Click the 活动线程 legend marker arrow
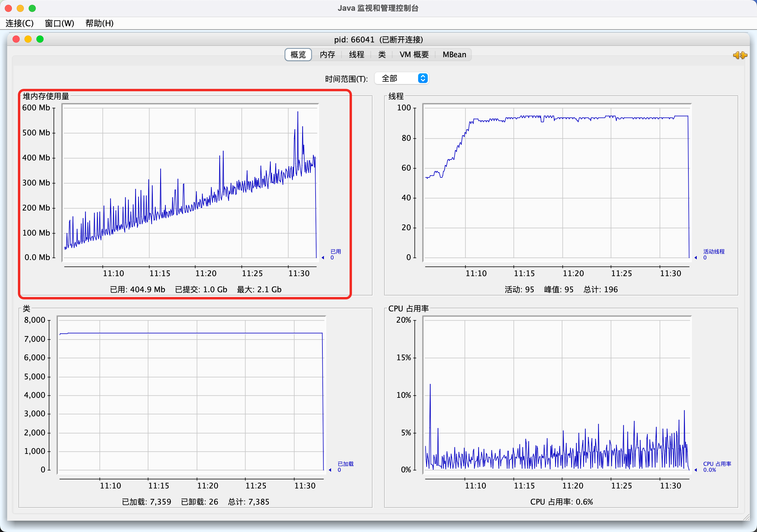 point(696,258)
